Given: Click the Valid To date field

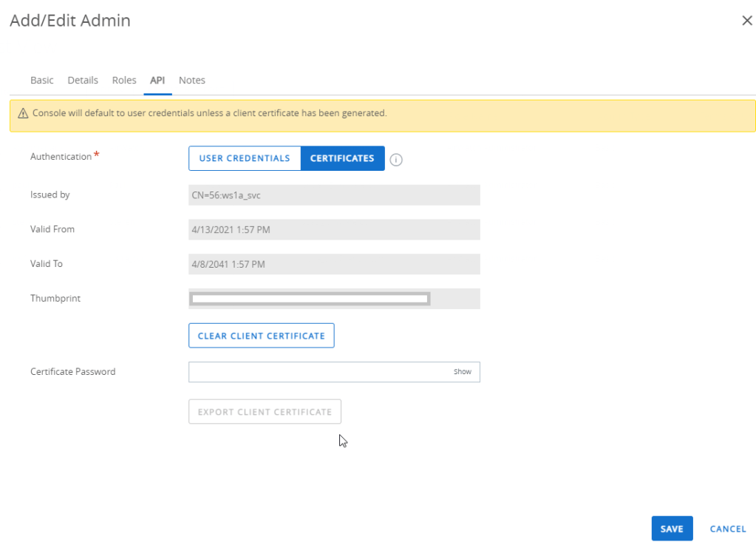Looking at the screenshot, I should coord(334,264).
